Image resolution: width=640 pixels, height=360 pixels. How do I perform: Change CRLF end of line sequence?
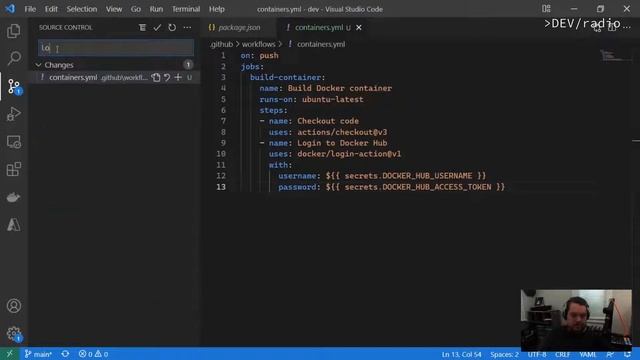click(x=562, y=354)
